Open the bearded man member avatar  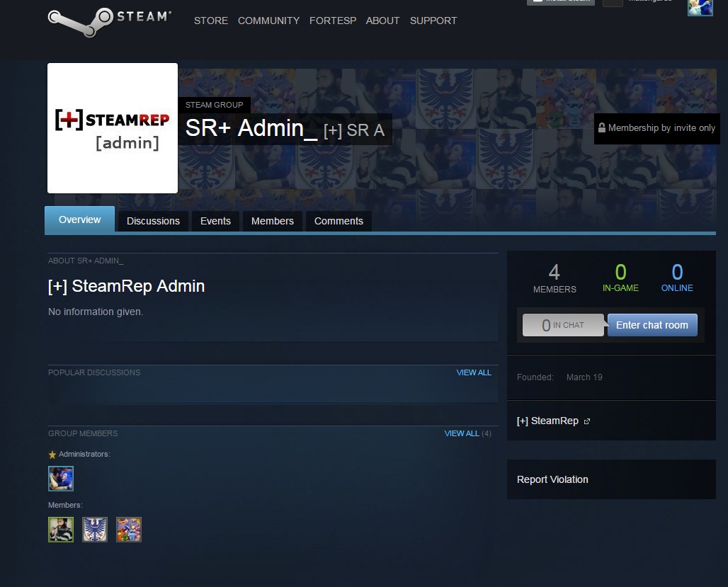point(61,530)
